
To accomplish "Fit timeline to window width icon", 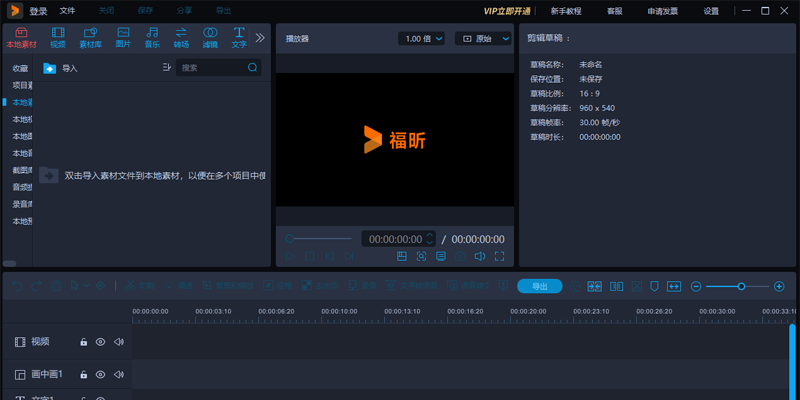I will (674, 286).
